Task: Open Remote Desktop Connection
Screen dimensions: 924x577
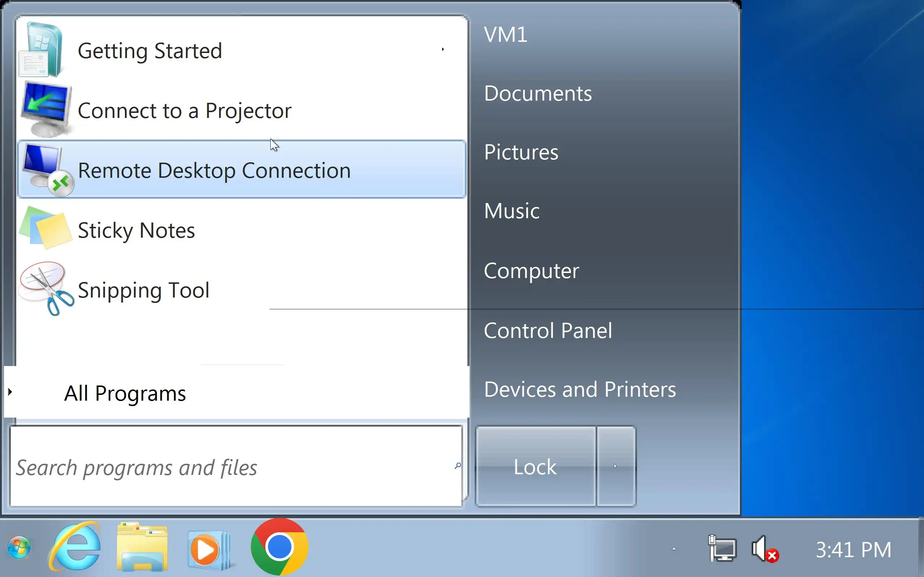Action: tap(214, 170)
